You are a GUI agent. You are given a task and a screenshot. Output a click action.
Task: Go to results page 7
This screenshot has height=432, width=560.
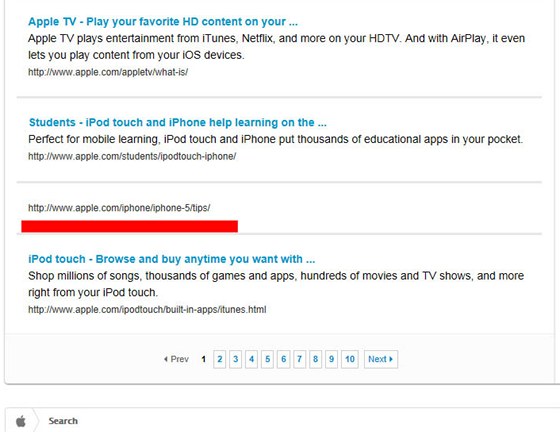point(299,359)
